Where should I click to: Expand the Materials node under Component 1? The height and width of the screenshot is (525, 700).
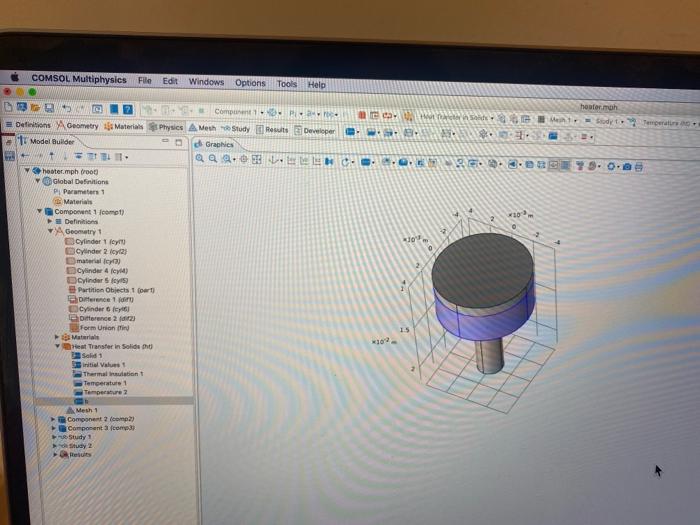point(57,337)
